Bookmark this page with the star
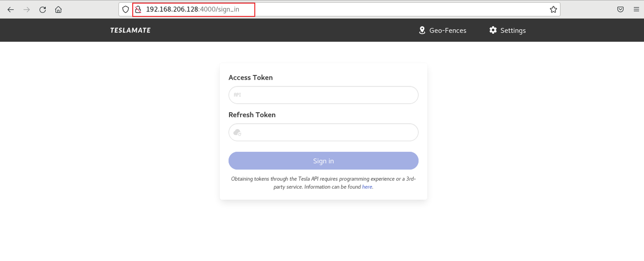The height and width of the screenshot is (261, 644). [x=553, y=9]
